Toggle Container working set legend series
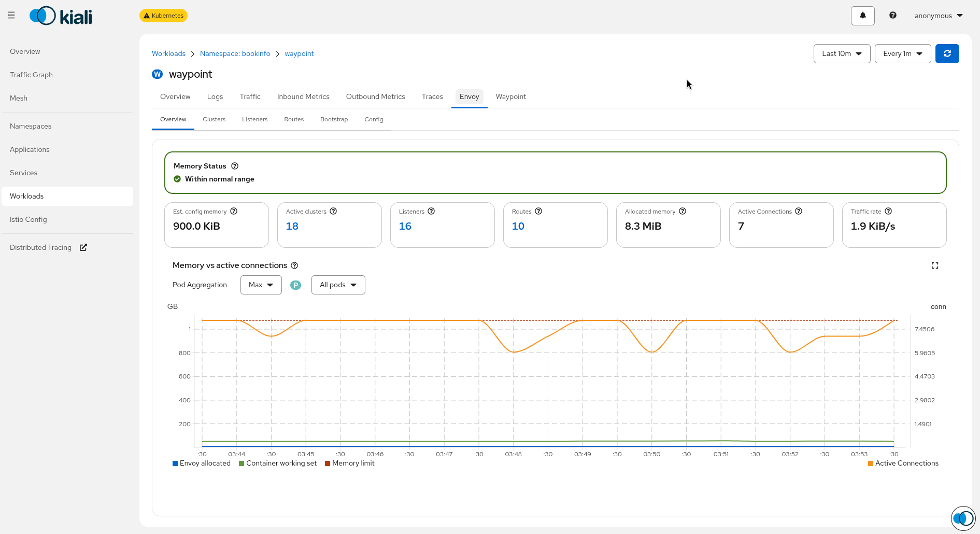Screen dimensions: 980x534 pyautogui.click(x=278, y=463)
